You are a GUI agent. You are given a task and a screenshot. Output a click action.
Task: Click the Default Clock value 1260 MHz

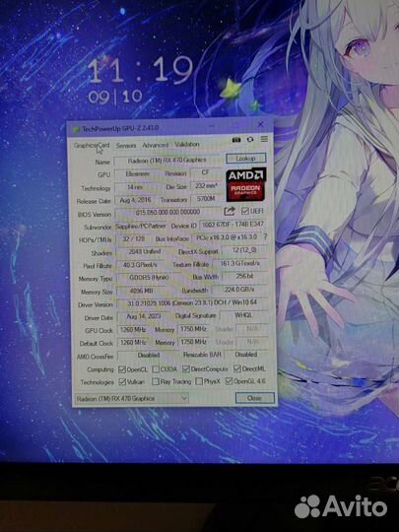tap(133, 342)
